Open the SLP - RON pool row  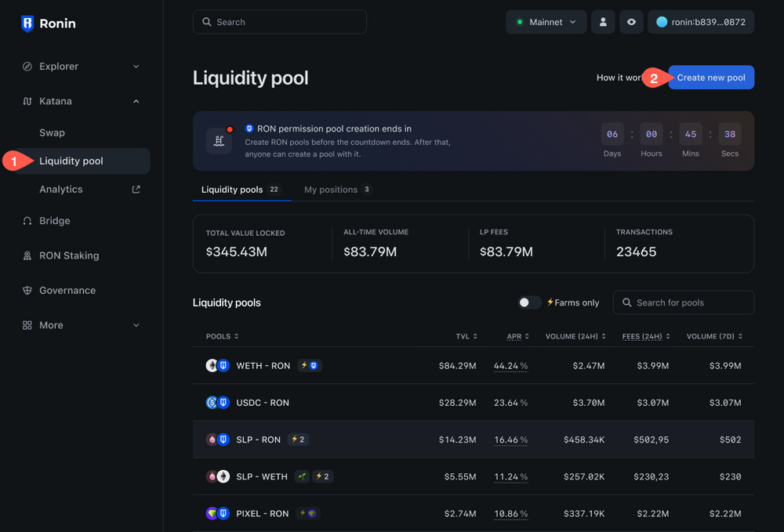(x=259, y=440)
